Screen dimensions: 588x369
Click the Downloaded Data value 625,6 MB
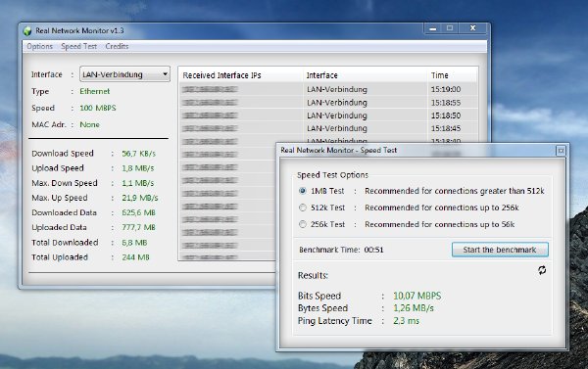click(138, 212)
